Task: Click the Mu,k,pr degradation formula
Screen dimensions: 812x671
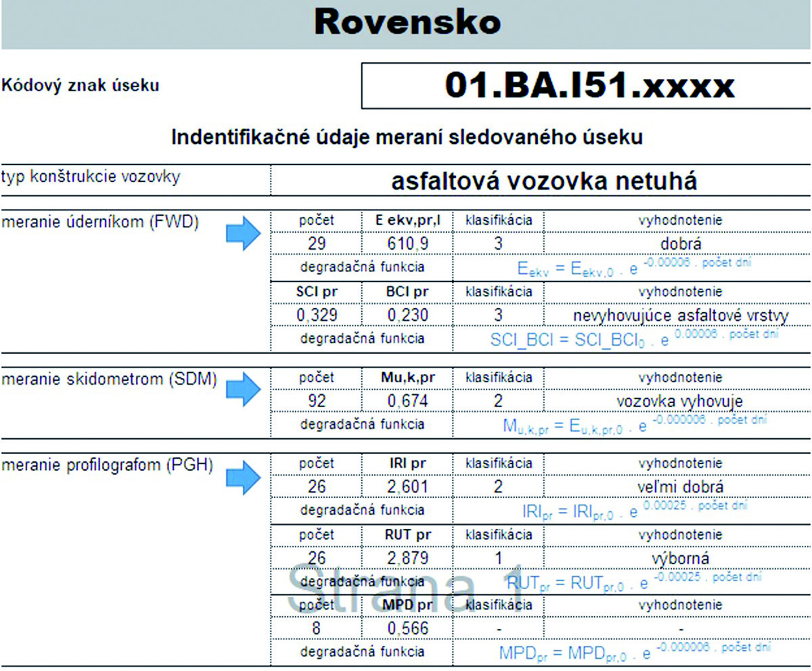Action: coord(634,423)
